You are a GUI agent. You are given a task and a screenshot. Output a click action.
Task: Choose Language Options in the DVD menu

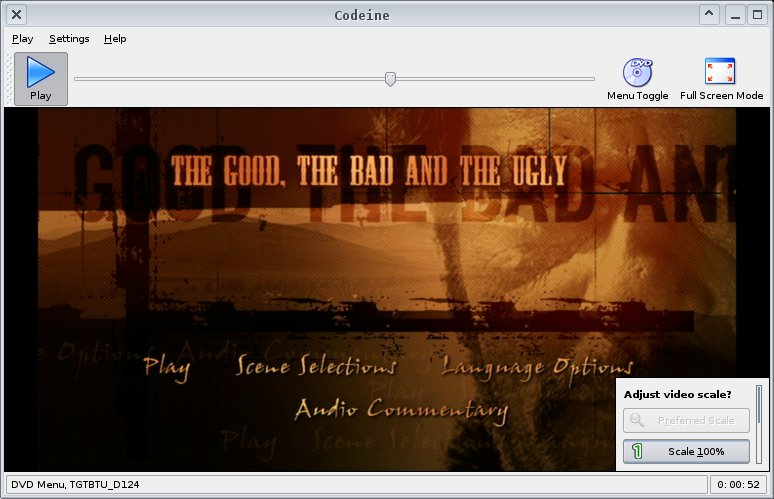(x=537, y=368)
